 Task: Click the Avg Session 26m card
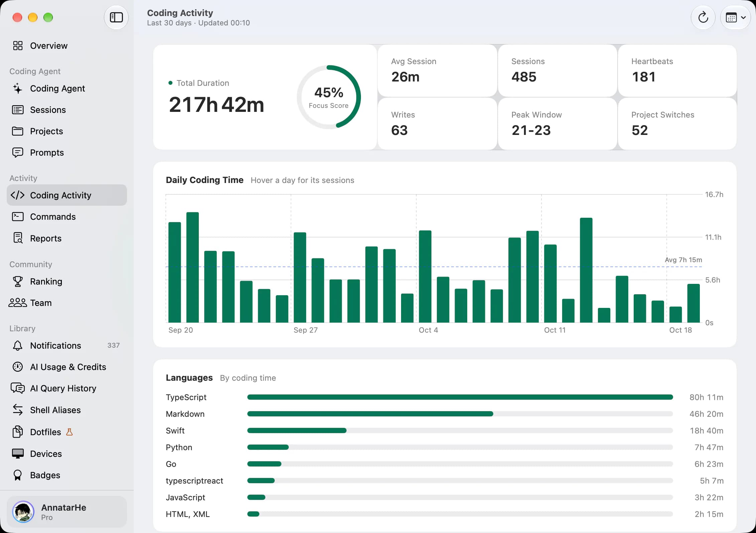click(x=437, y=71)
